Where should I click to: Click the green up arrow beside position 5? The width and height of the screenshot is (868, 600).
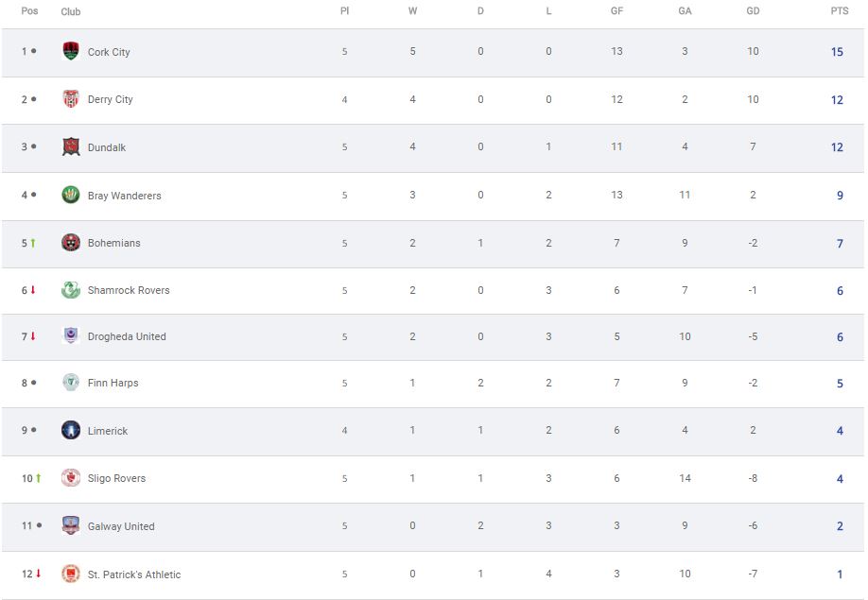(x=33, y=243)
